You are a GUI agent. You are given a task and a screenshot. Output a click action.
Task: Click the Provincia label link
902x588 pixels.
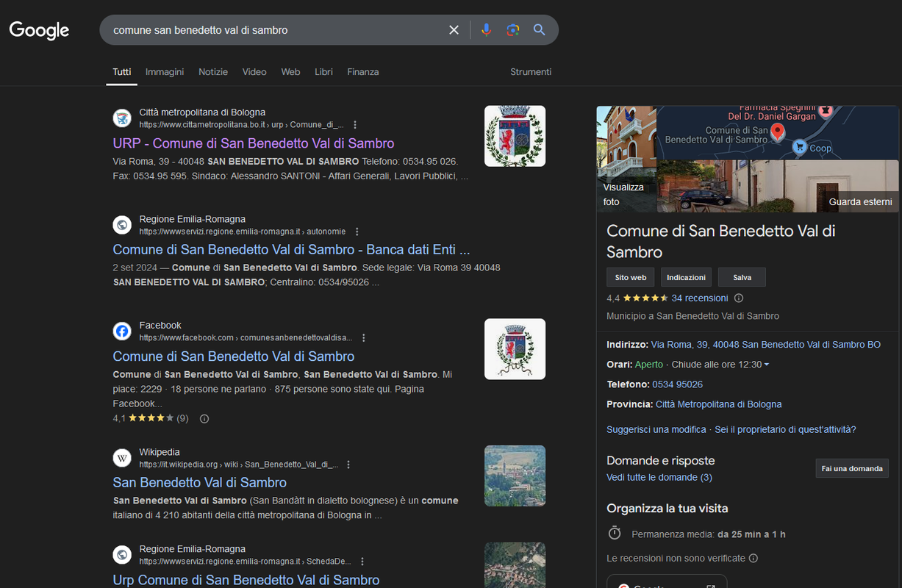click(x=629, y=404)
